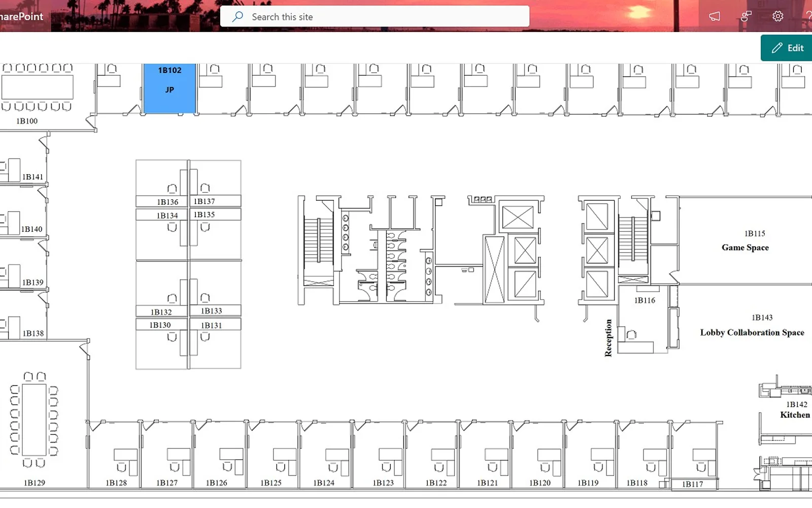Select 1B143 Lobby Collaboration Space
The width and height of the screenshot is (812, 508).
752,325
